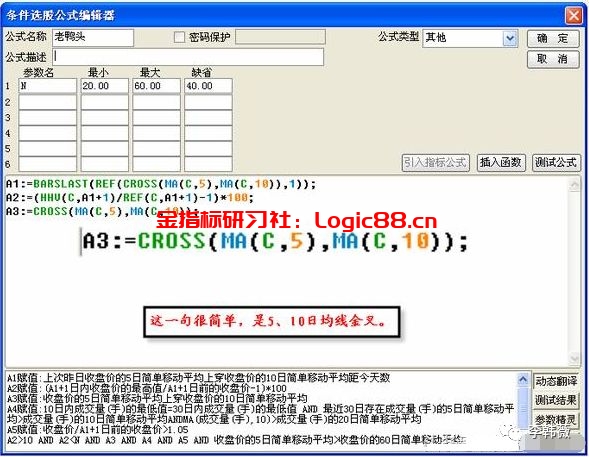The image size is (589, 457).
Task: Click the 插入函数 button
Action: click(501, 163)
